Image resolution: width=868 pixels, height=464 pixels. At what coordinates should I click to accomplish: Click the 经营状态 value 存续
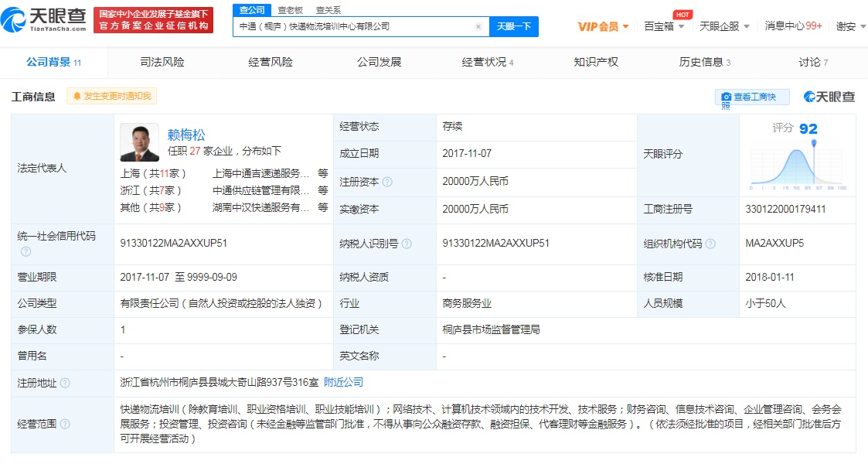[452, 126]
